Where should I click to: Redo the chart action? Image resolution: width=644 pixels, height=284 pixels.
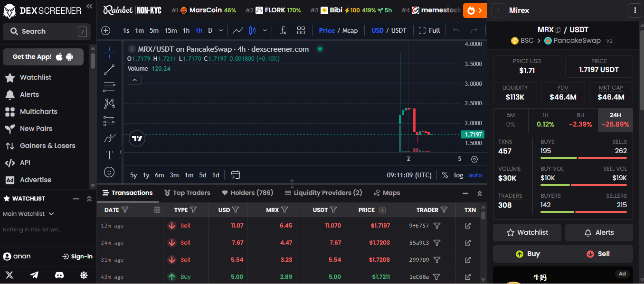coord(474,30)
